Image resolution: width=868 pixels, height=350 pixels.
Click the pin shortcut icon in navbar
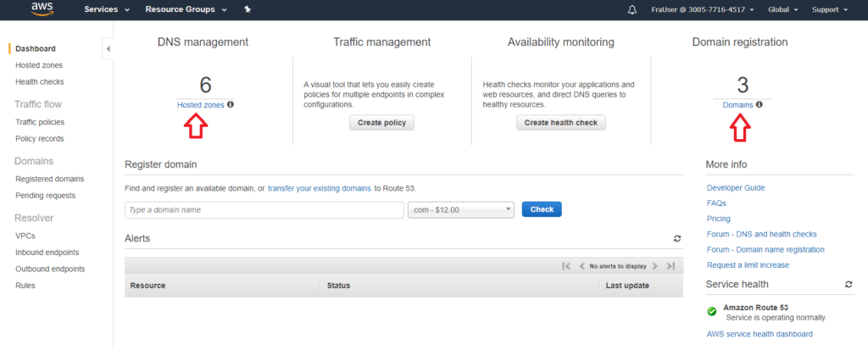(247, 10)
